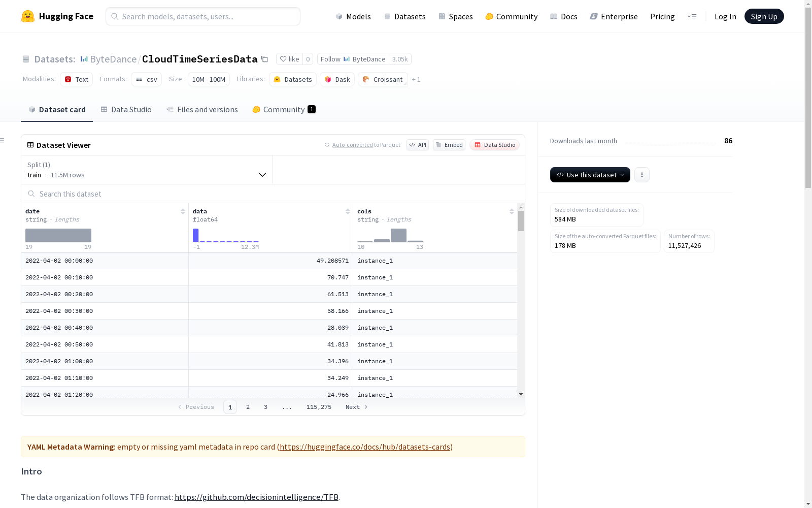
Task: Open the Enterprise navigation item
Action: pyautogui.click(x=614, y=16)
